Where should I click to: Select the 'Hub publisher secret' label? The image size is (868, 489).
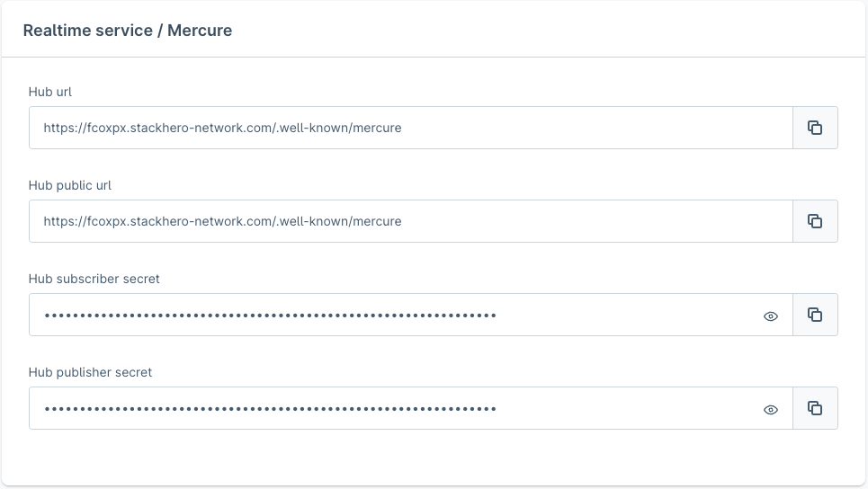(x=91, y=372)
